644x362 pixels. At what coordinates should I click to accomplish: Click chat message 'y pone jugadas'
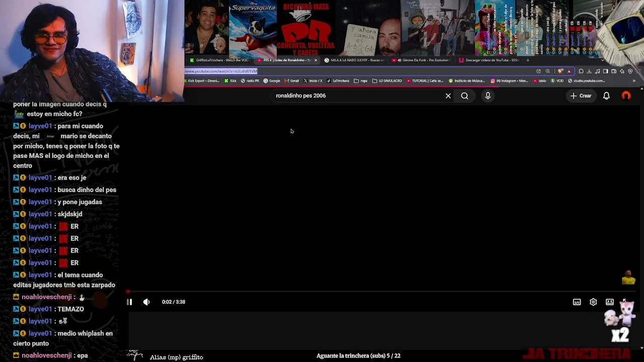pos(79,202)
